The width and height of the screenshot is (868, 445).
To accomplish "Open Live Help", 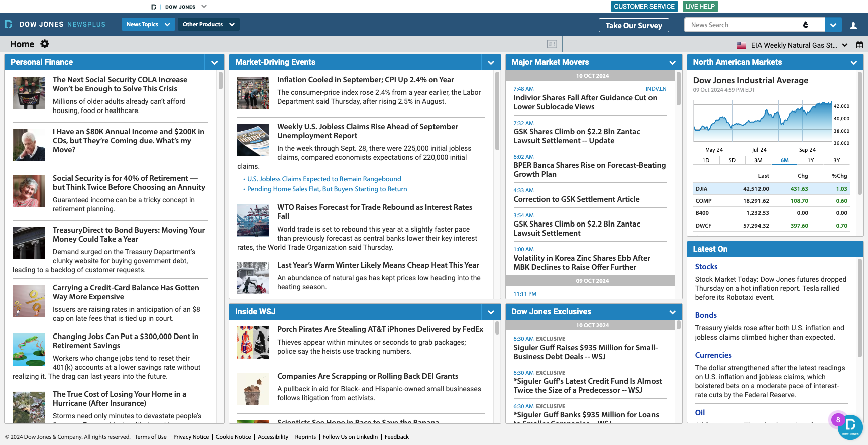I will pos(700,7).
